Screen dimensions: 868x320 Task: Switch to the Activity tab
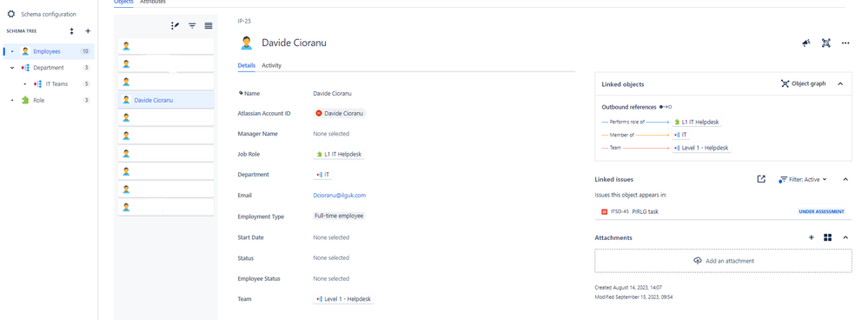(271, 65)
